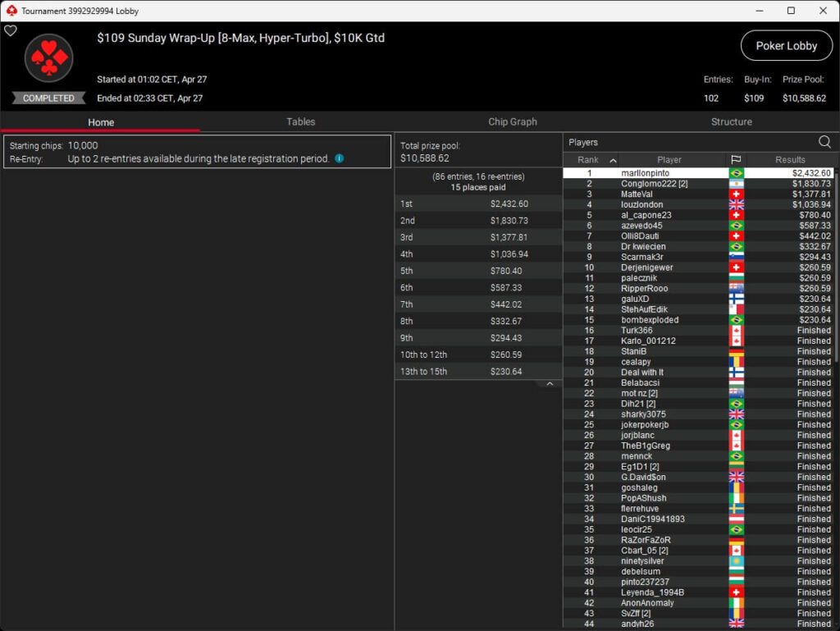Click the flag column header icon
The image size is (840, 631).
pyautogui.click(x=736, y=160)
